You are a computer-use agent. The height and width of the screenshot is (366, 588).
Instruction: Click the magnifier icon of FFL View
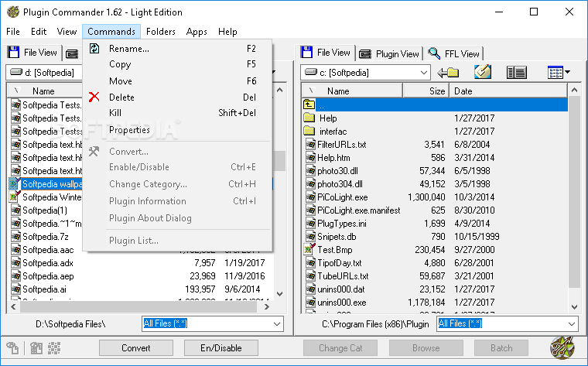pos(434,53)
